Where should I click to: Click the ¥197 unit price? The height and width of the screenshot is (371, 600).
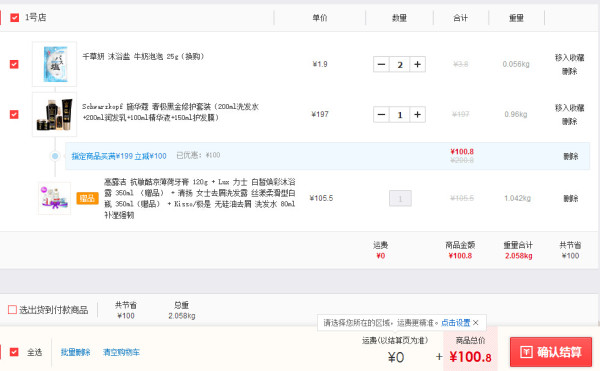[320, 114]
